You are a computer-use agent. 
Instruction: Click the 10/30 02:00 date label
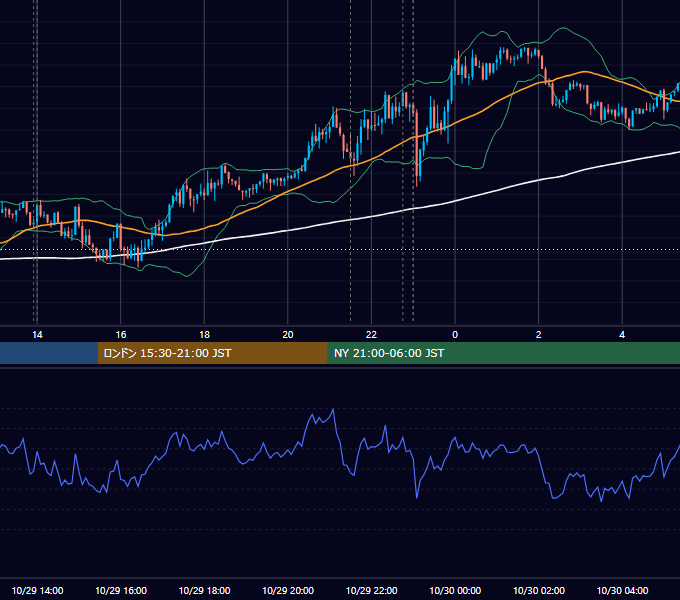pos(539,590)
